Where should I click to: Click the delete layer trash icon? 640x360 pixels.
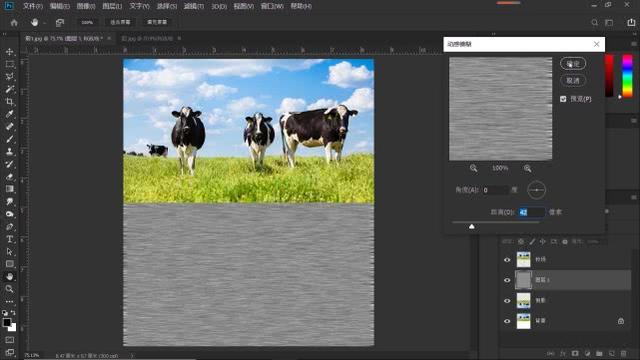pyautogui.click(x=624, y=353)
